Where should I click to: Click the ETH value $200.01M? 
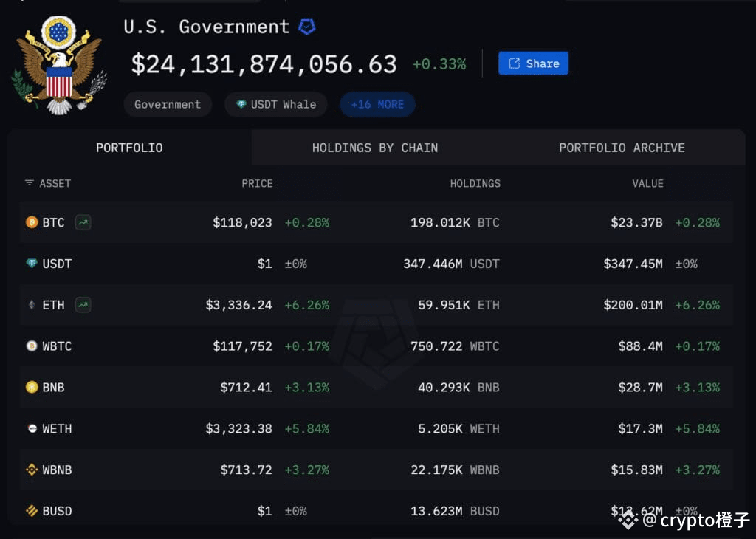[633, 305]
